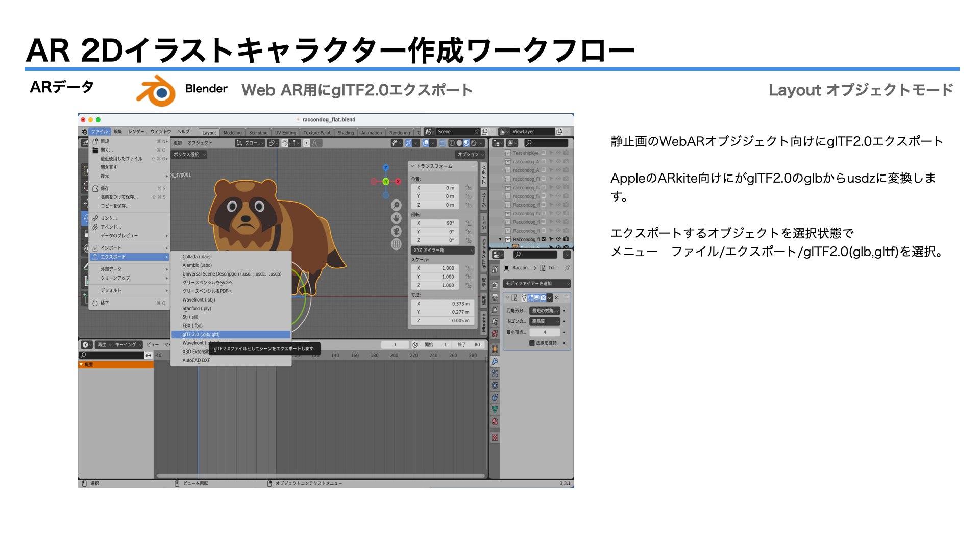The height and width of the screenshot is (551, 980).
Task: Toggle modifier show in render camera icon
Action: point(543,298)
